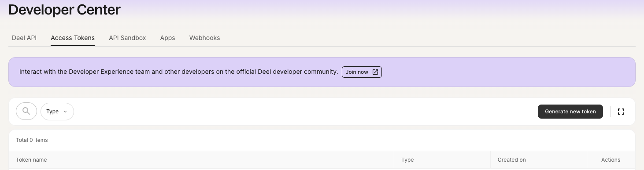
Task: Toggle fullscreen table view icon
Action: 621,112
